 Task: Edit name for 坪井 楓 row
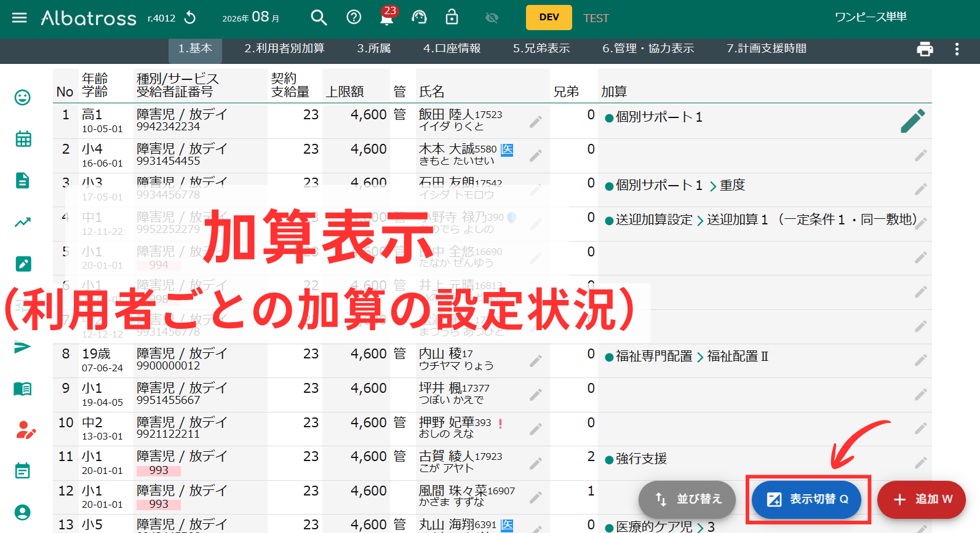(536, 395)
